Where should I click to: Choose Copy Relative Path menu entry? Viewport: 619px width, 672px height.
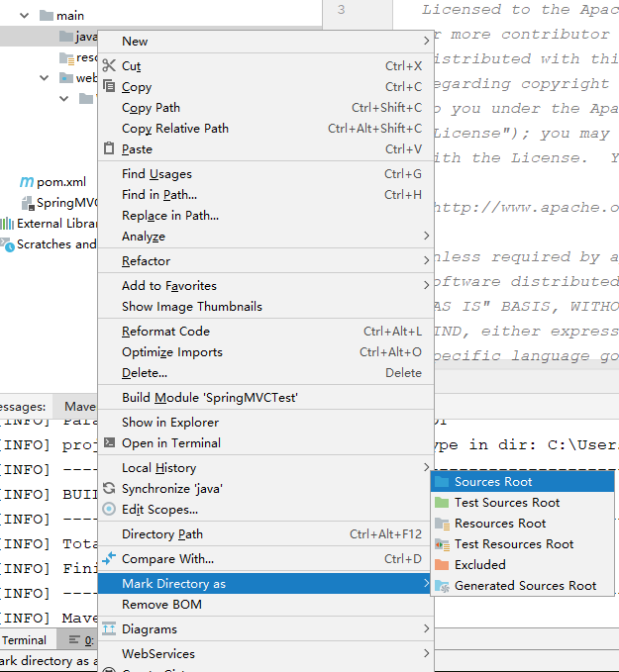pos(266,128)
